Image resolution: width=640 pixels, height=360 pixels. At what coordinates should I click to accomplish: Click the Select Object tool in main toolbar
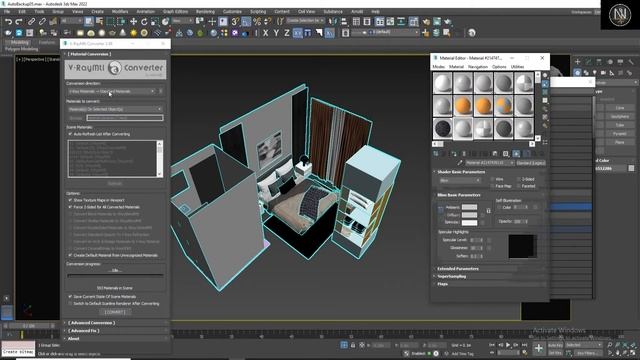pyautogui.click(x=89, y=22)
